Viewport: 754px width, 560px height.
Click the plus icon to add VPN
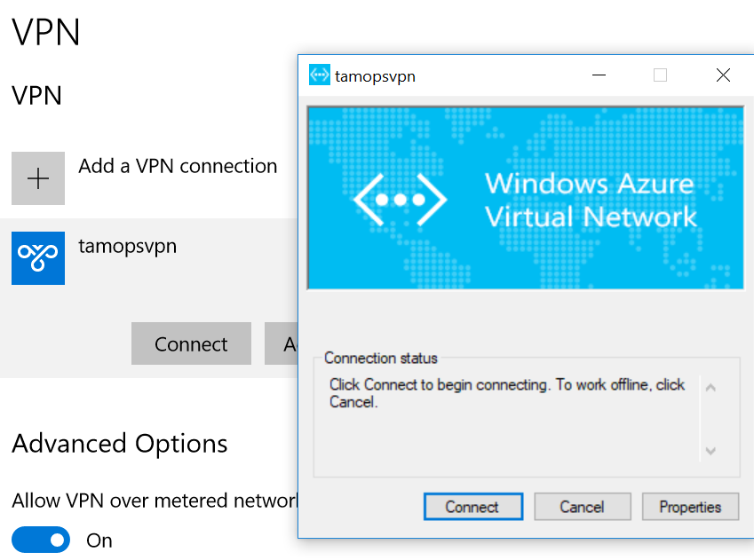click(x=37, y=178)
